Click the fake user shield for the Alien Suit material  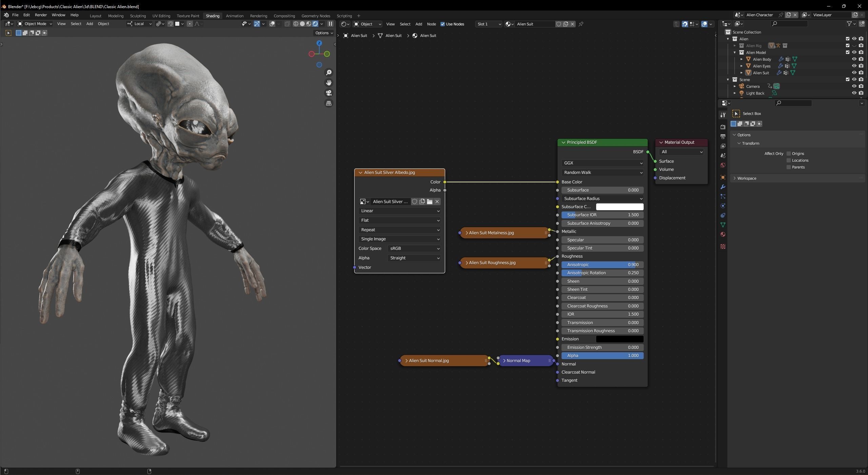559,24
